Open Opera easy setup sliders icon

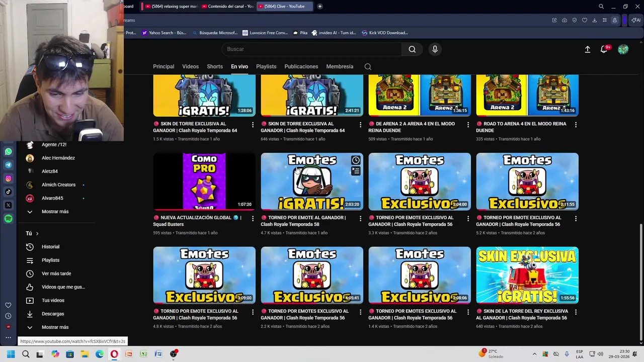pos(604,20)
